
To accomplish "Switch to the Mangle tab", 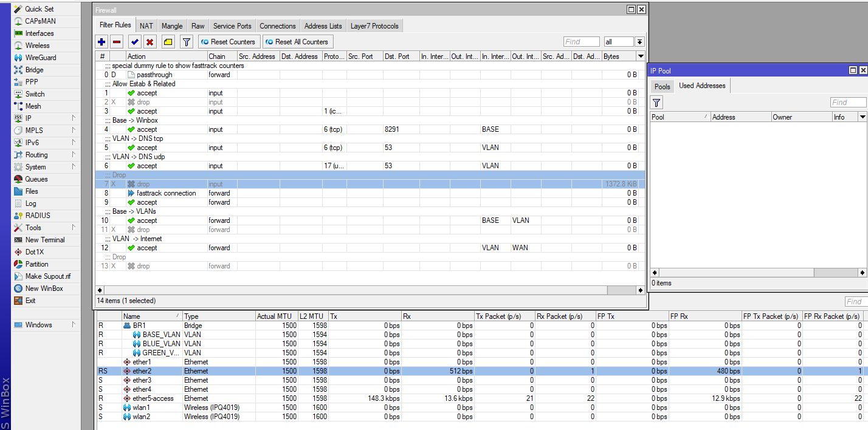I will (172, 26).
